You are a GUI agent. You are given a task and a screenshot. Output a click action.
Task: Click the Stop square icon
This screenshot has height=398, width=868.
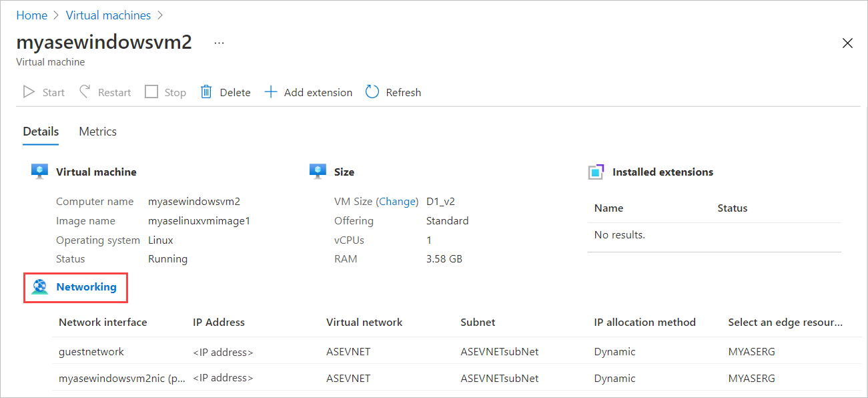pyautogui.click(x=151, y=92)
